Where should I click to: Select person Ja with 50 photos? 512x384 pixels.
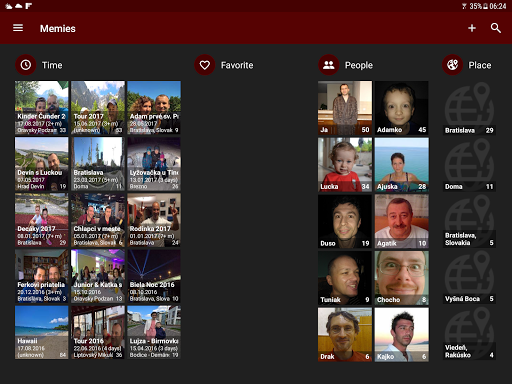(345, 108)
